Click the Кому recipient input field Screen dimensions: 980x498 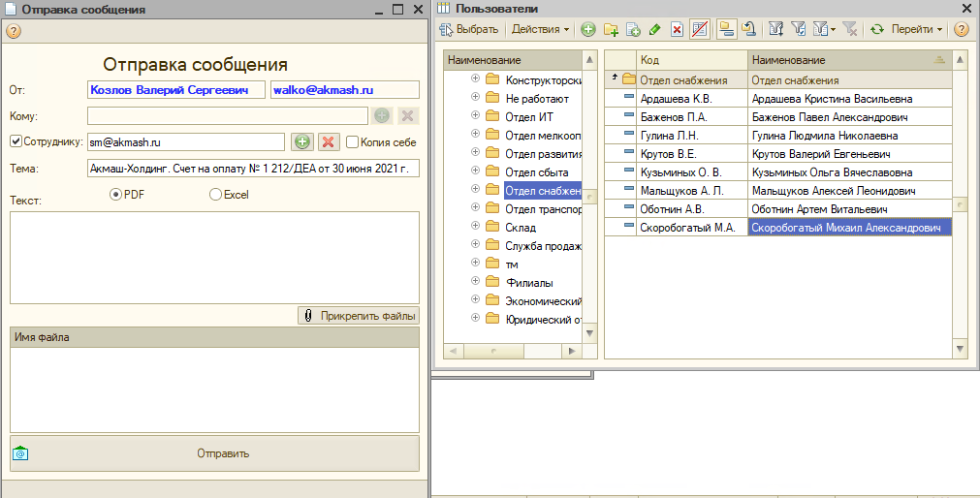point(228,115)
